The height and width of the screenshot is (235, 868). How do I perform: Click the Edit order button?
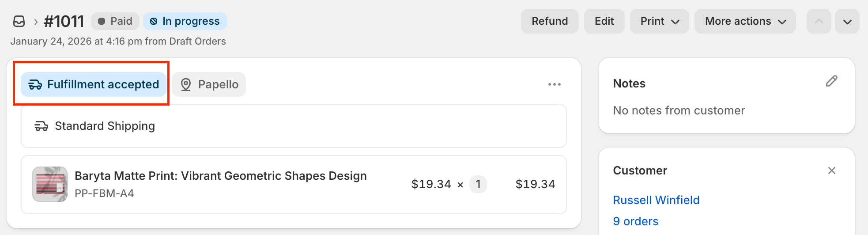pos(604,21)
